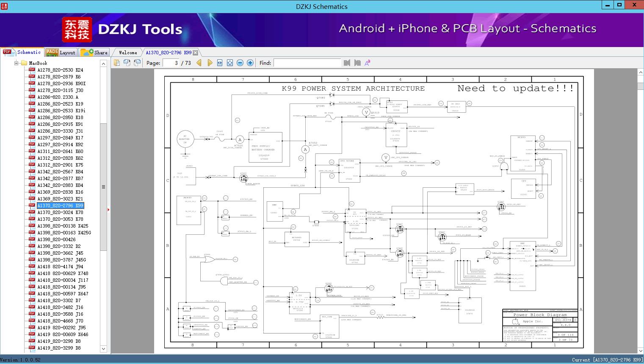
Task: Zoom out with the minus icon
Action: pyautogui.click(x=240, y=63)
